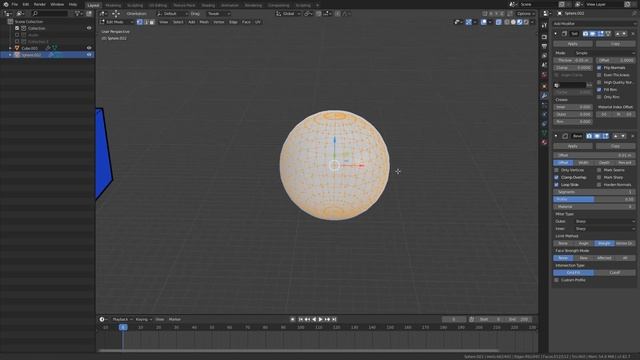Open File menu

point(15,4)
